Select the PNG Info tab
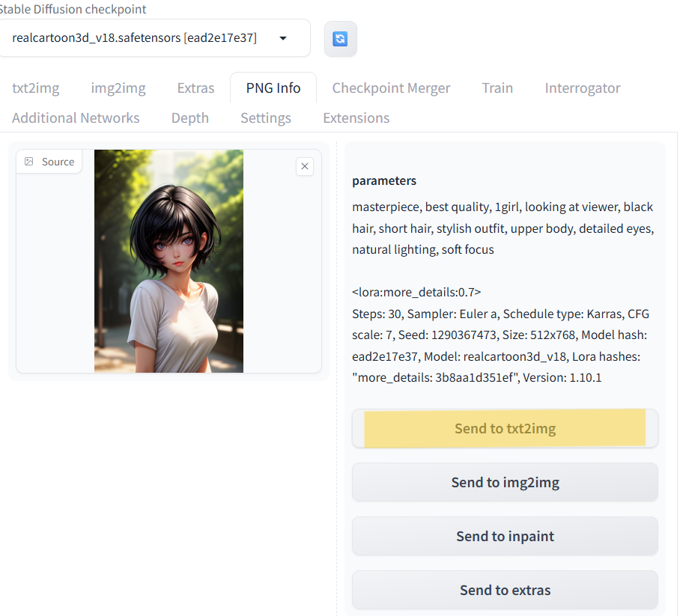The width and height of the screenshot is (680, 616). click(273, 88)
